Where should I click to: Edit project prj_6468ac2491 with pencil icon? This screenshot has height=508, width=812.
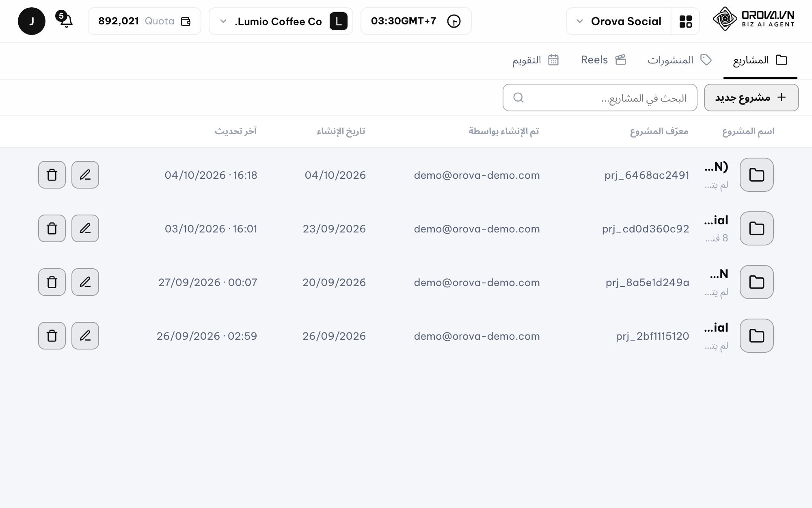pyautogui.click(x=85, y=175)
